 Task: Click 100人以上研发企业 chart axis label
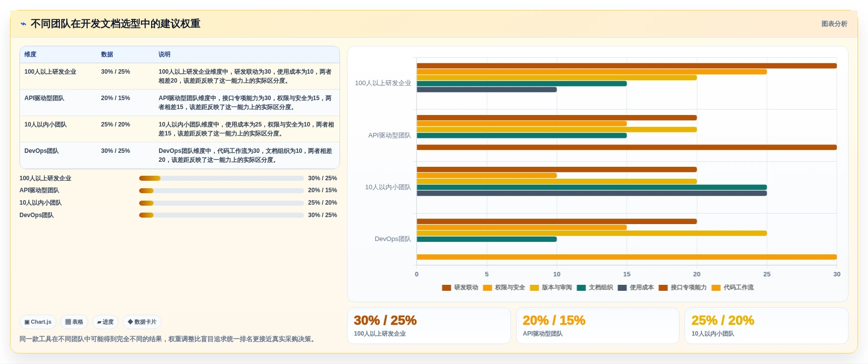pyautogui.click(x=383, y=83)
